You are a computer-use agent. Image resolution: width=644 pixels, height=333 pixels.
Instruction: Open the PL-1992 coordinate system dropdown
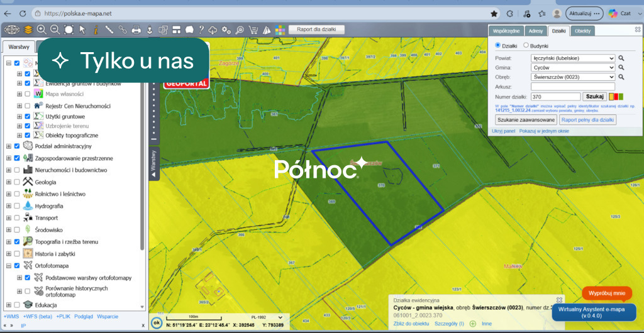267,317
